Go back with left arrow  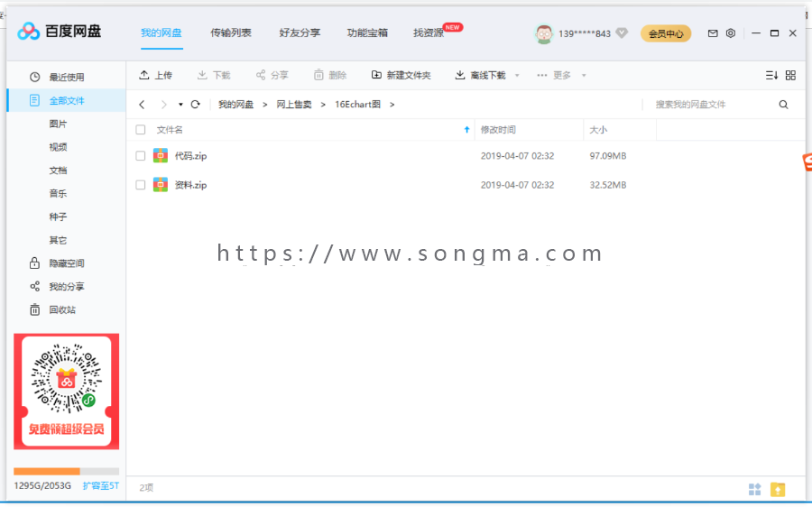(x=142, y=105)
